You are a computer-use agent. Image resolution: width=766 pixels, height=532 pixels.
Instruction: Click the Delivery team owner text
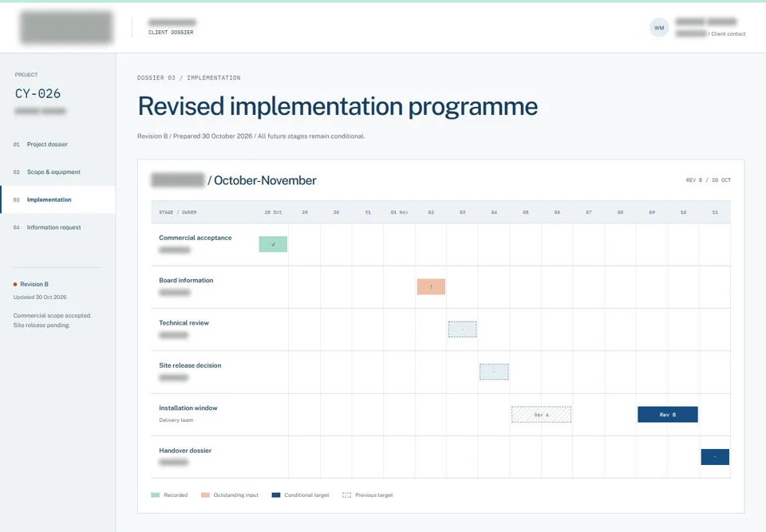click(x=176, y=420)
